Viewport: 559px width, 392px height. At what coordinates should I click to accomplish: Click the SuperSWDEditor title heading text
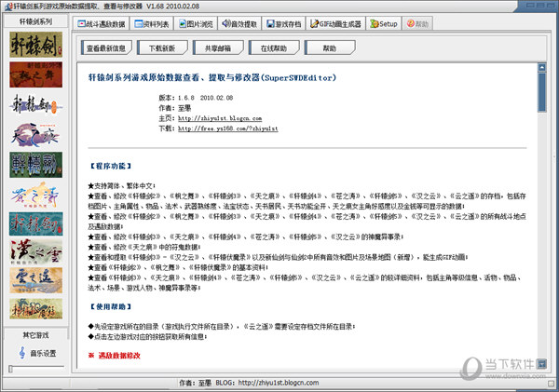(212, 77)
